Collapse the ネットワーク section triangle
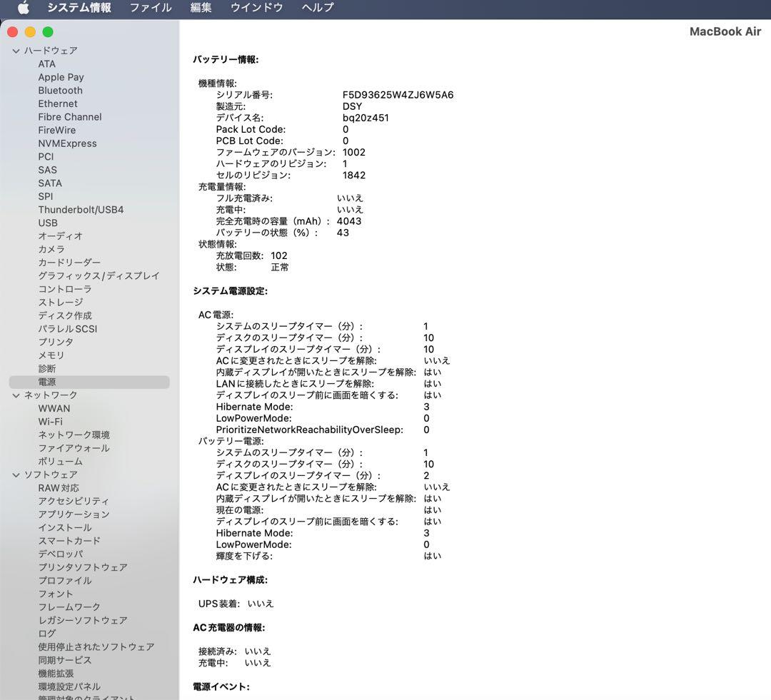 16,395
